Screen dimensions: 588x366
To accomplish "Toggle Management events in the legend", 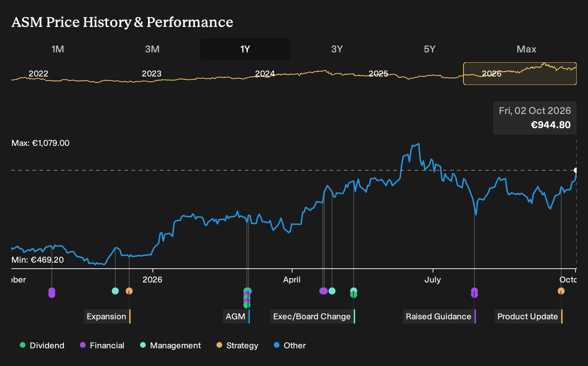I will 171,345.
